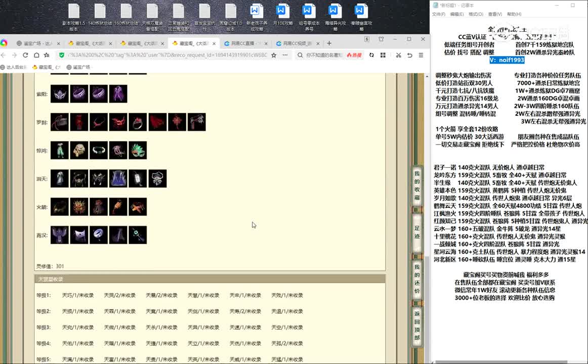Click highlighted V: noif1993 text in Notepad
Image resolution: width=588 pixels, height=364 pixels.
(x=507, y=60)
